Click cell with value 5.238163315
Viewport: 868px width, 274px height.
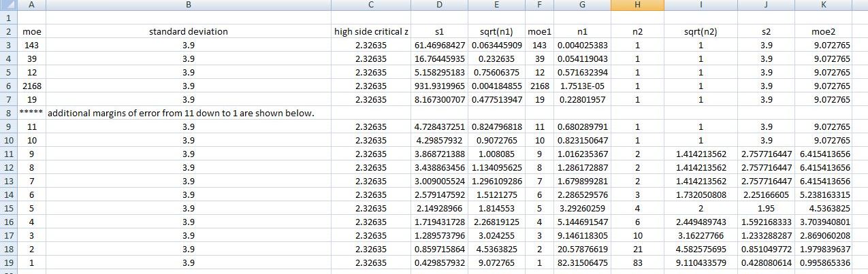click(x=824, y=194)
